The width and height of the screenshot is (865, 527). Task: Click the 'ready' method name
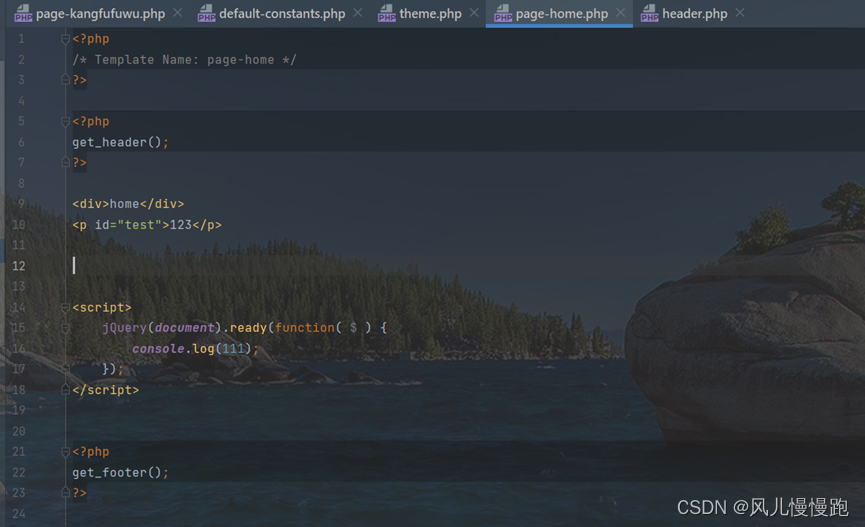coord(248,328)
